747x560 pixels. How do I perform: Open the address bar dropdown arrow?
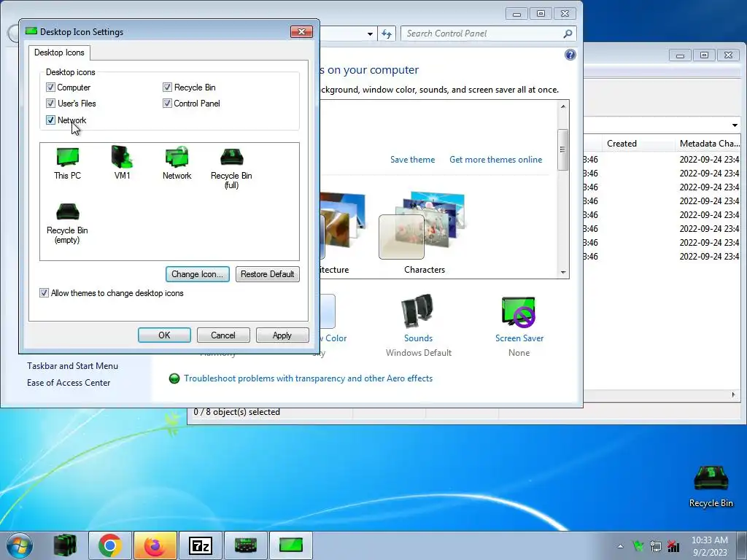(370, 34)
